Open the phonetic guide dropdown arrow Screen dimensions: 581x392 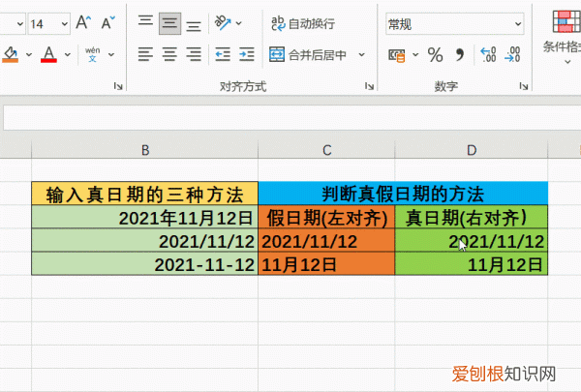[x=110, y=55]
